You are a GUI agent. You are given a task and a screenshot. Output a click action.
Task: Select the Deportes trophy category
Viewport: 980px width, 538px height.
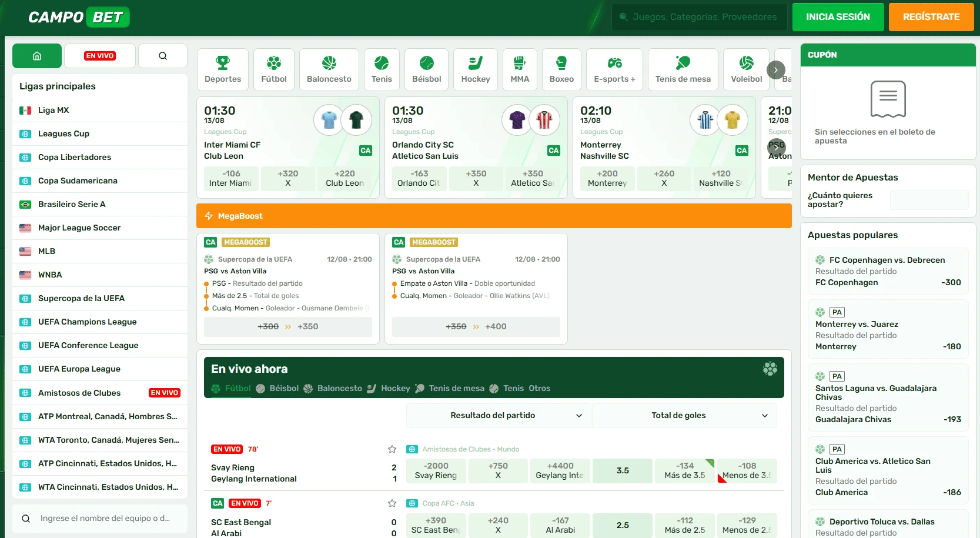click(x=223, y=69)
